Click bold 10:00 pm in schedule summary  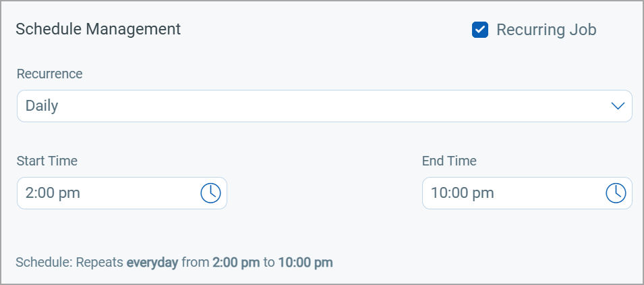[x=305, y=263]
